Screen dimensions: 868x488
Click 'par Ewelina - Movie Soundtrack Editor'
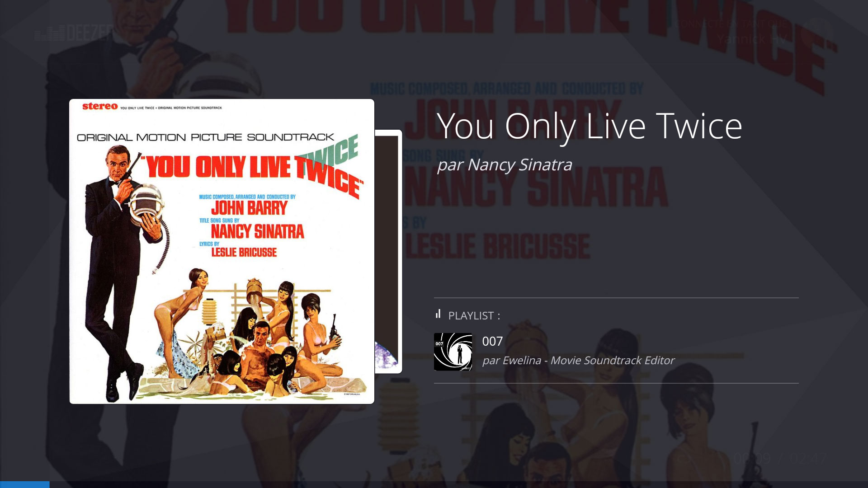[x=578, y=360]
